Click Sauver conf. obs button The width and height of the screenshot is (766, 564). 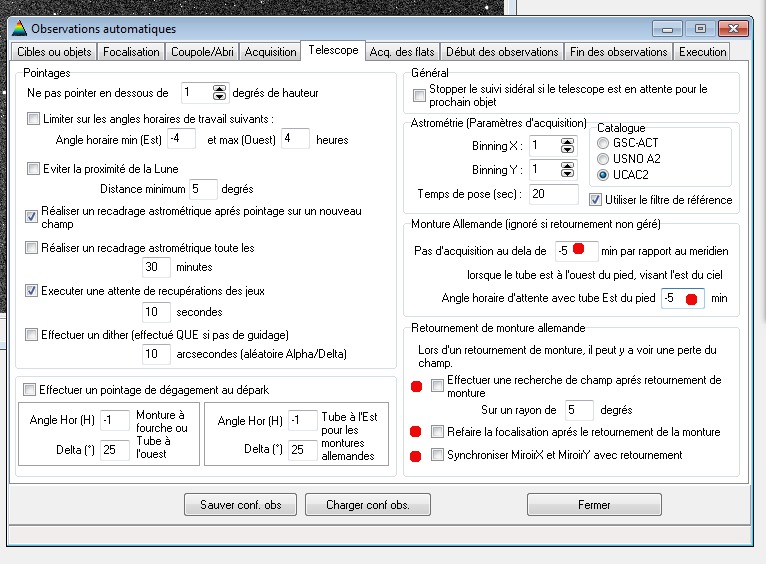240,504
